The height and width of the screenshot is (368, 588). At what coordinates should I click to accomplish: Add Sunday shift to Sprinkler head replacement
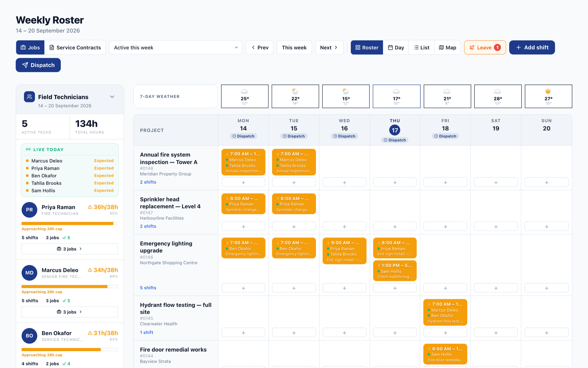tap(547, 226)
